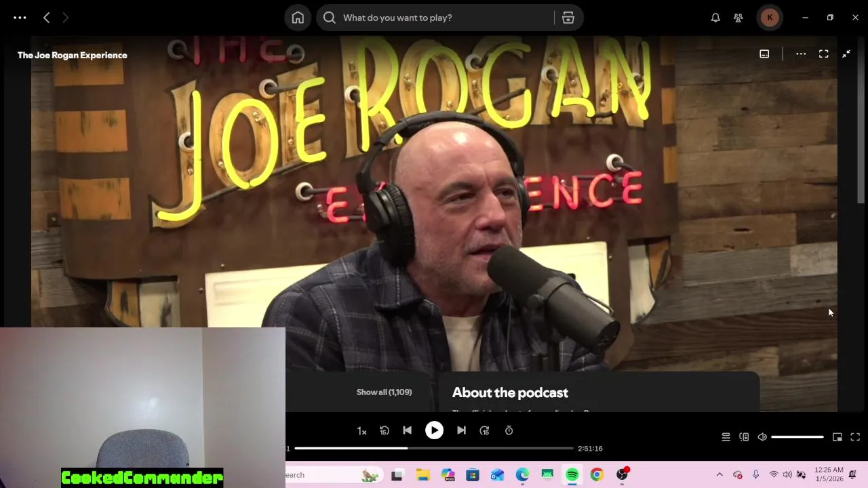
Task: Collapse the video view
Action: (x=846, y=54)
